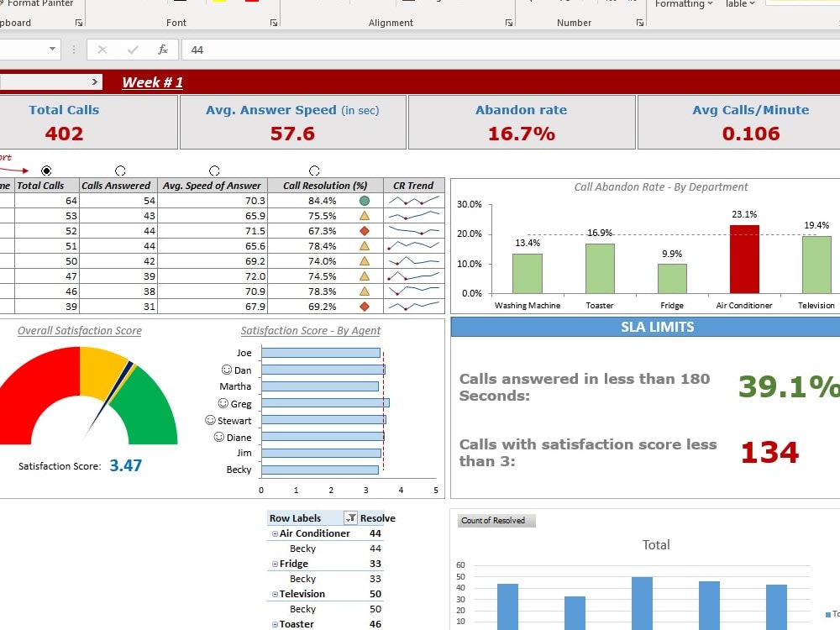Click the smiley icon next to Stewart
This screenshot has width=840, height=630.
click(x=210, y=420)
